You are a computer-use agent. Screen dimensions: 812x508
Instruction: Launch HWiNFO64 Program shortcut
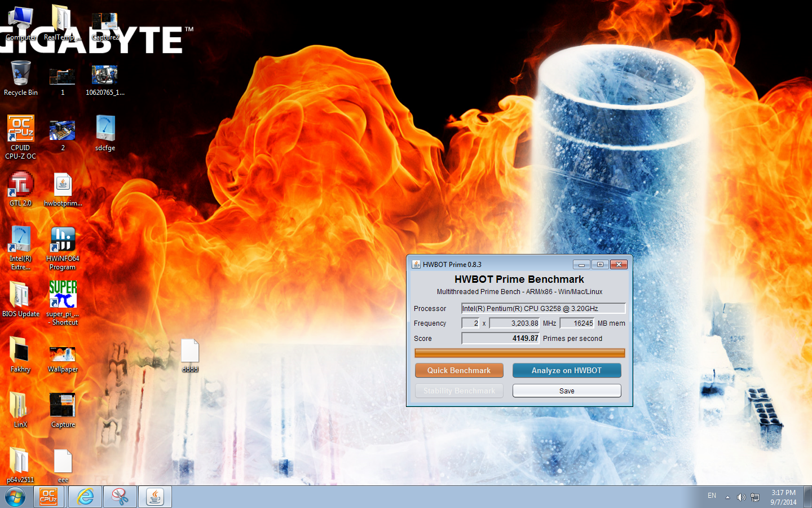pos(63,248)
